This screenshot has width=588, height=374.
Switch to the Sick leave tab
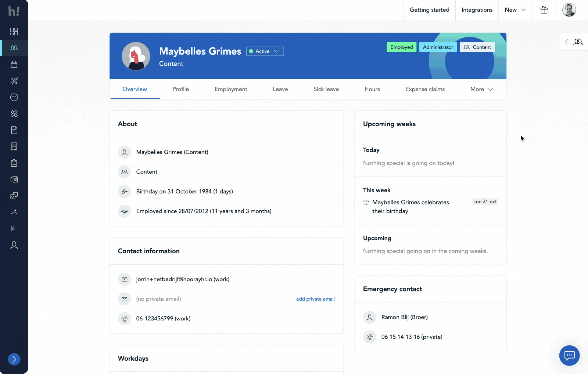click(x=326, y=89)
